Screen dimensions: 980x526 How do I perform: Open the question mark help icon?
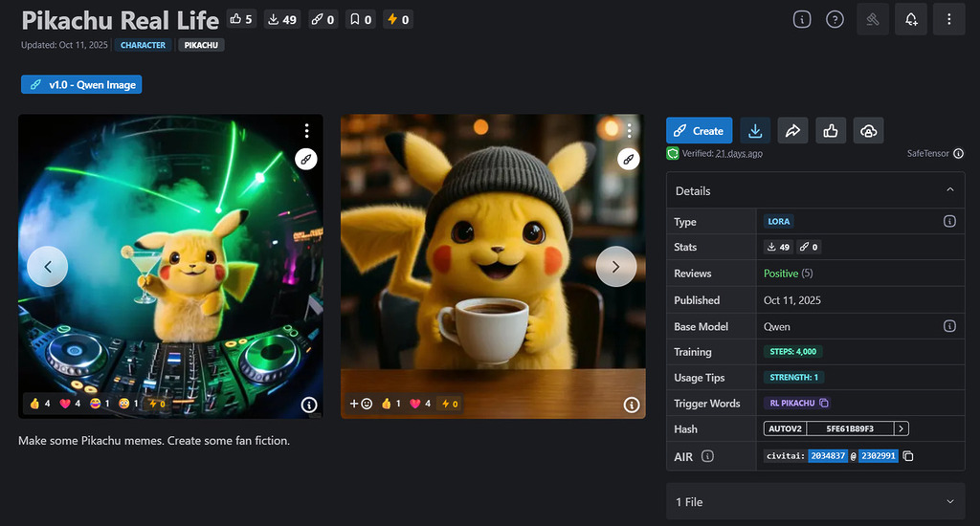835,19
